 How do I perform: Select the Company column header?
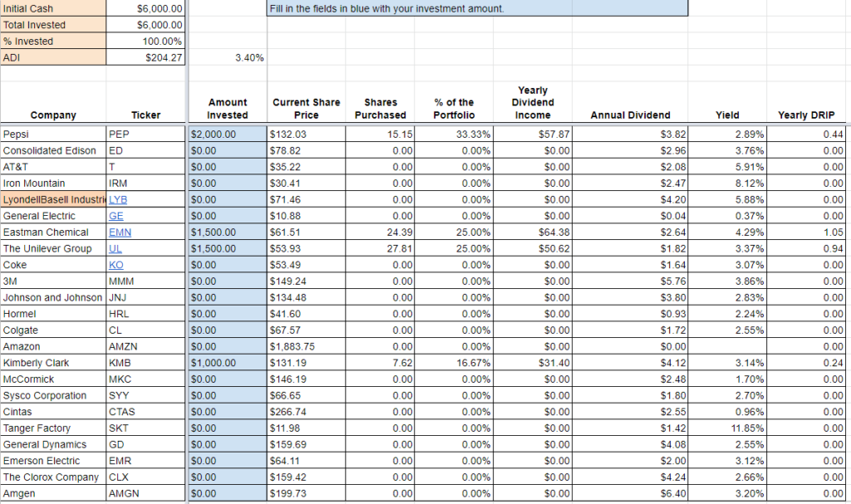point(53,115)
